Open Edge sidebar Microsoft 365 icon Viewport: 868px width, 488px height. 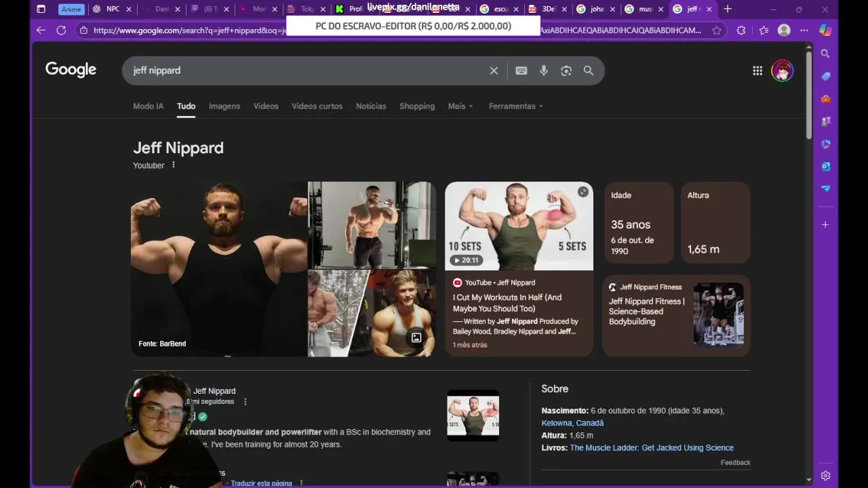[825, 144]
